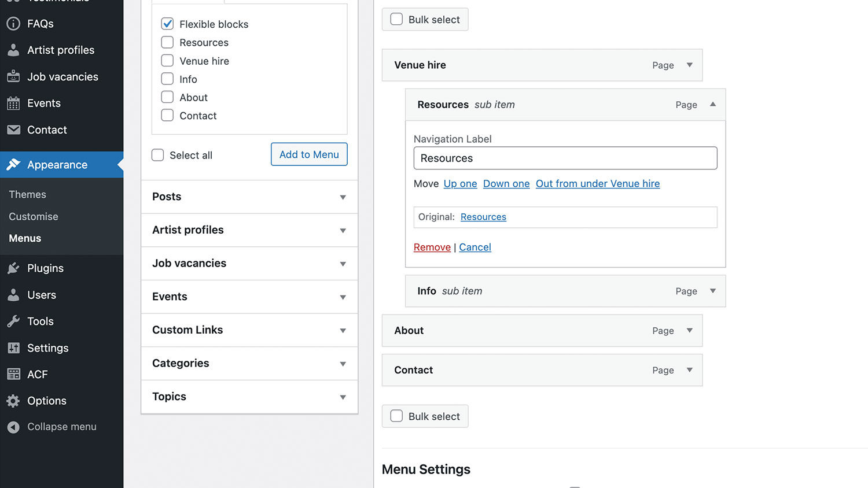Click the Contact envelope icon

tap(13, 130)
